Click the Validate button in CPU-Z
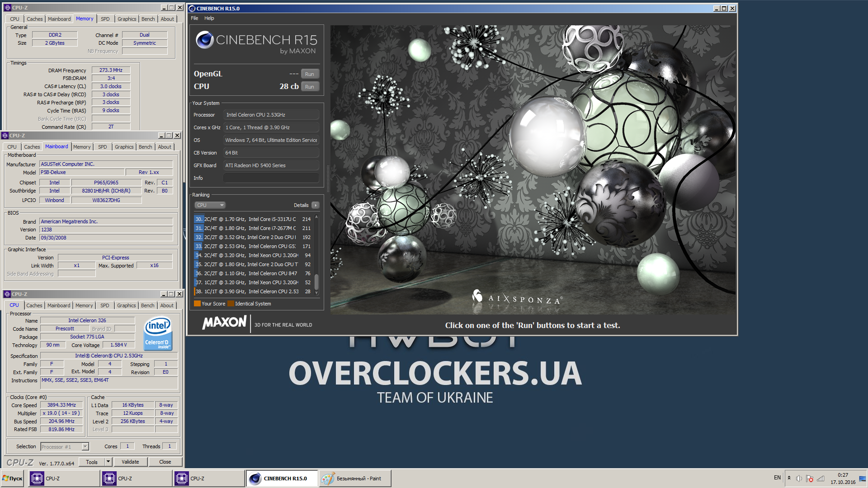 (130, 462)
